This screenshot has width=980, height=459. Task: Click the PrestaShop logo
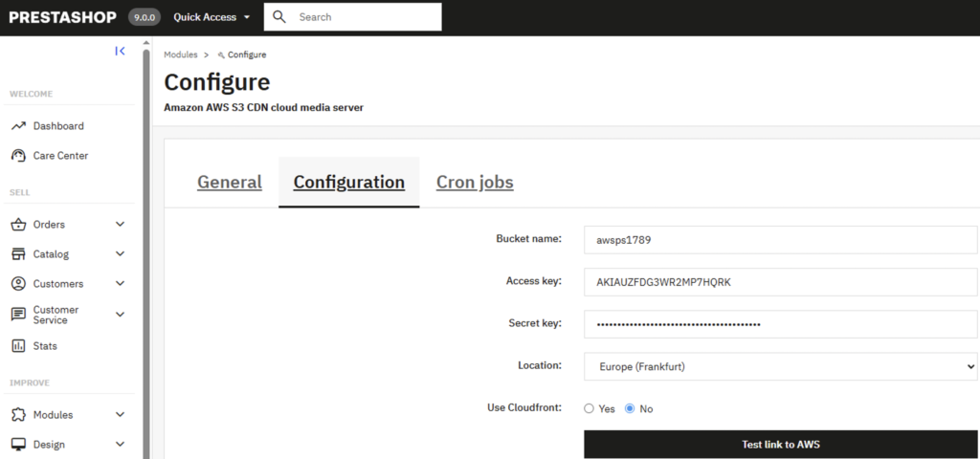click(x=62, y=17)
